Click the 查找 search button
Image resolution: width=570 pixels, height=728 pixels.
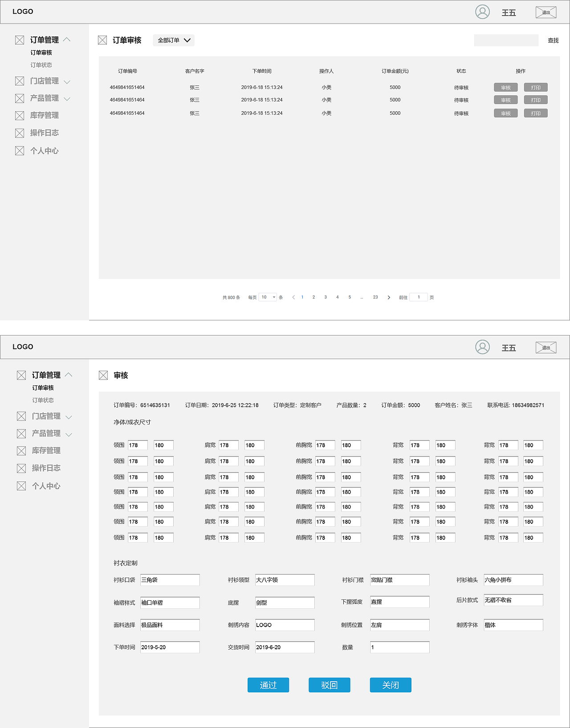point(553,40)
